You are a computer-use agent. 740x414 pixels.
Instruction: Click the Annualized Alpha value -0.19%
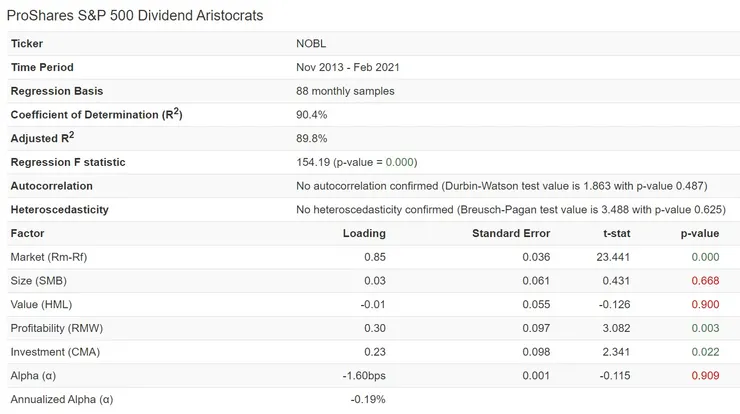pos(368,399)
